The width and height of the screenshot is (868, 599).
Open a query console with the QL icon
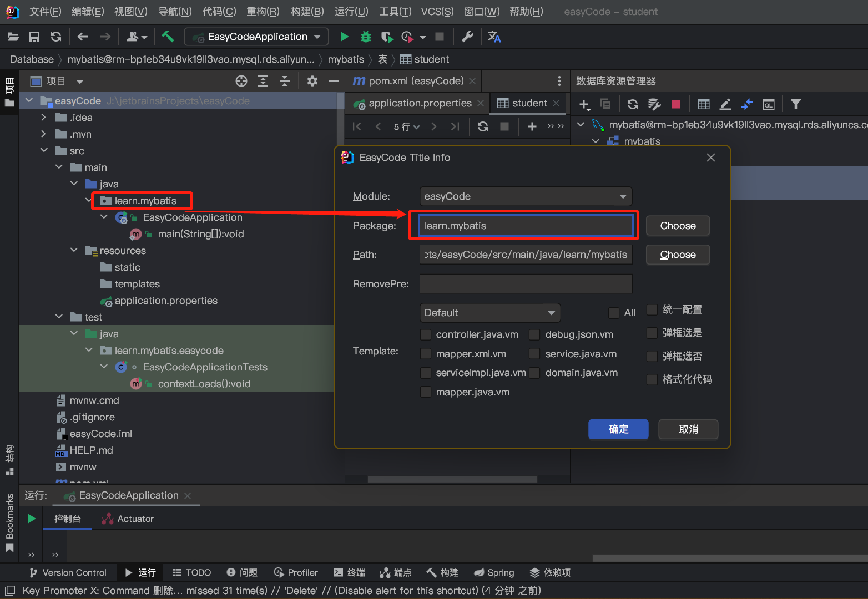pos(768,104)
